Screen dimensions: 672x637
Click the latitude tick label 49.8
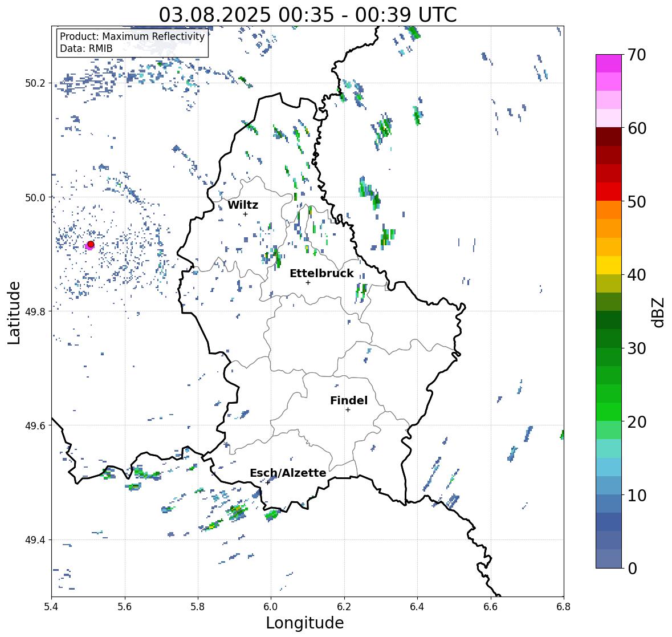tap(35, 311)
